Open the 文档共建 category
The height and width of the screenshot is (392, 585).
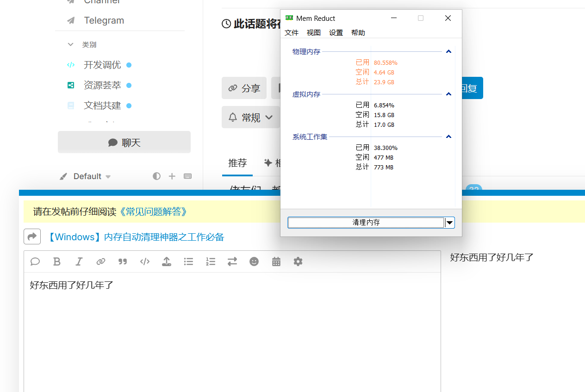coord(102,106)
